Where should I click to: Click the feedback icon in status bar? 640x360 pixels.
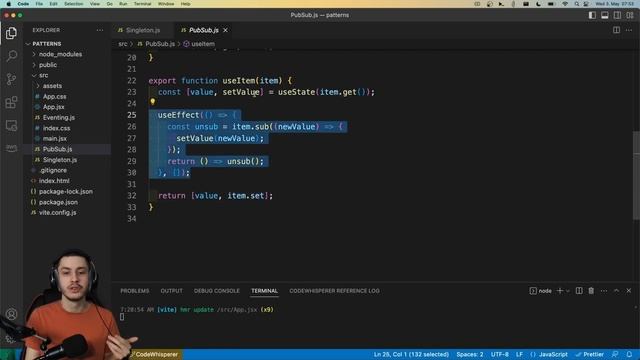[615, 354]
